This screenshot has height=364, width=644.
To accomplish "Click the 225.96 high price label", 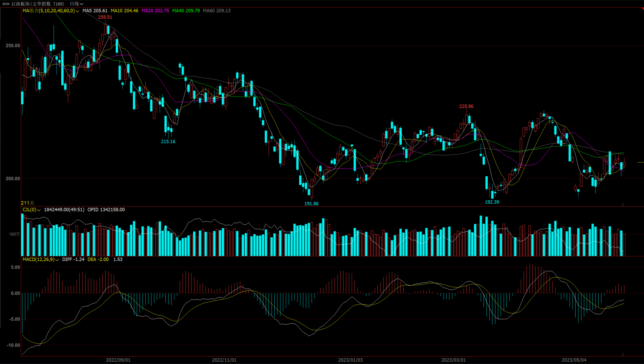I will pyautogui.click(x=466, y=106).
